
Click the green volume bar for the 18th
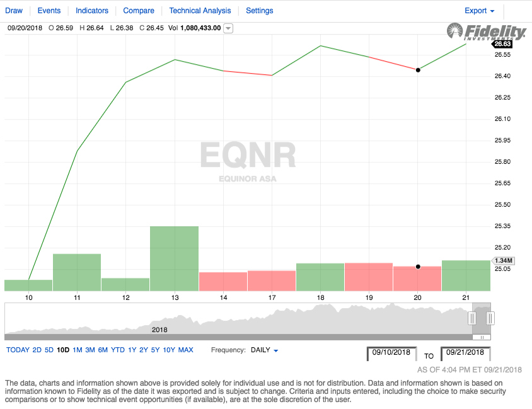pyautogui.click(x=320, y=277)
